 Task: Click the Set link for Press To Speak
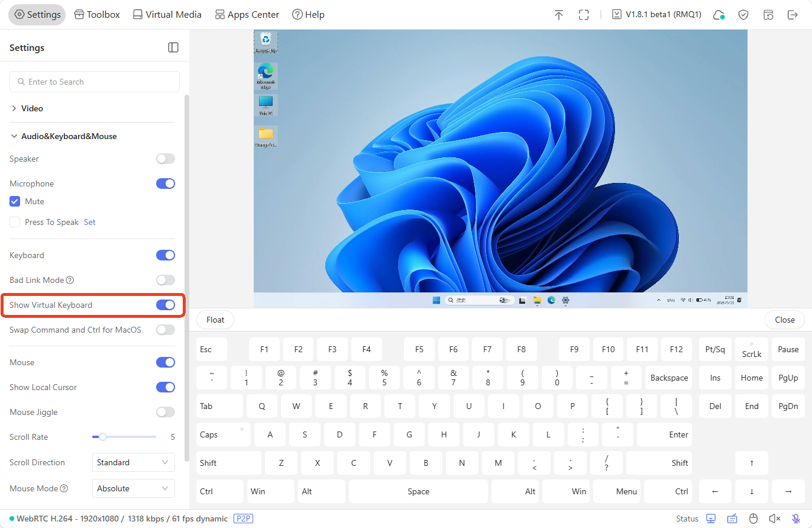click(89, 222)
